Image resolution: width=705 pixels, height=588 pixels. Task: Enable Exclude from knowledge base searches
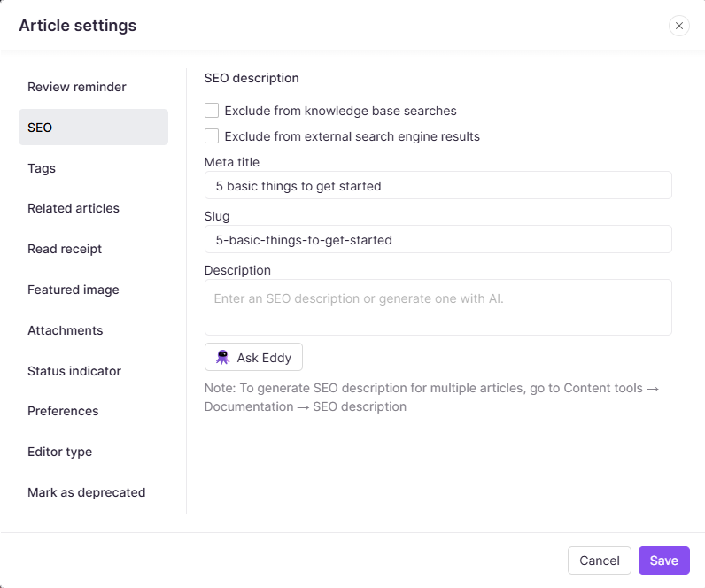click(212, 111)
